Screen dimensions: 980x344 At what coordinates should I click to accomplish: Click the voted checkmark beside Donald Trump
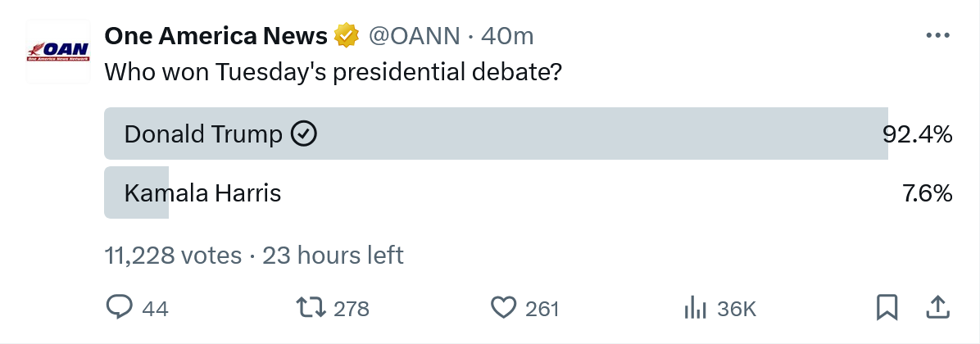coord(305,134)
